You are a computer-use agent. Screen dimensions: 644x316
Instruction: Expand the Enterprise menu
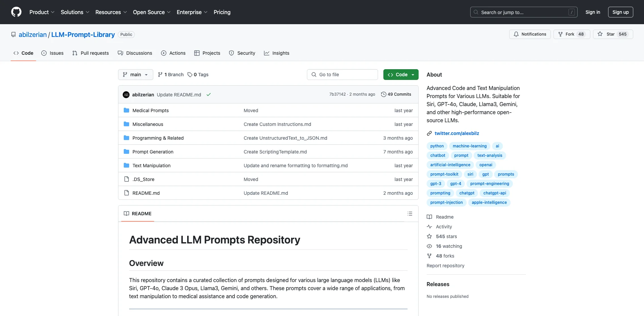pyautogui.click(x=192, y=12)
